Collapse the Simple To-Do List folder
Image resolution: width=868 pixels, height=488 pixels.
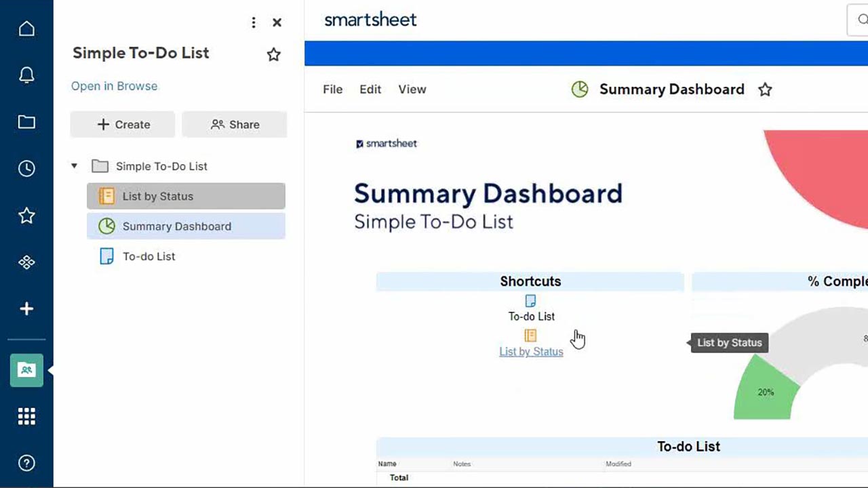tap(75, 165)
